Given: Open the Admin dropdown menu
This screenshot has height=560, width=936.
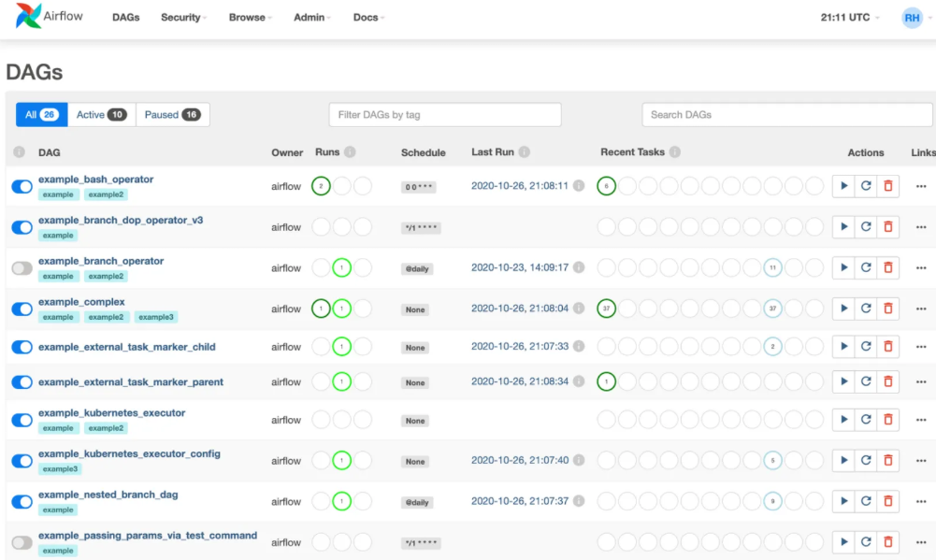Looking at the screenshot, I should click(312, 18).
